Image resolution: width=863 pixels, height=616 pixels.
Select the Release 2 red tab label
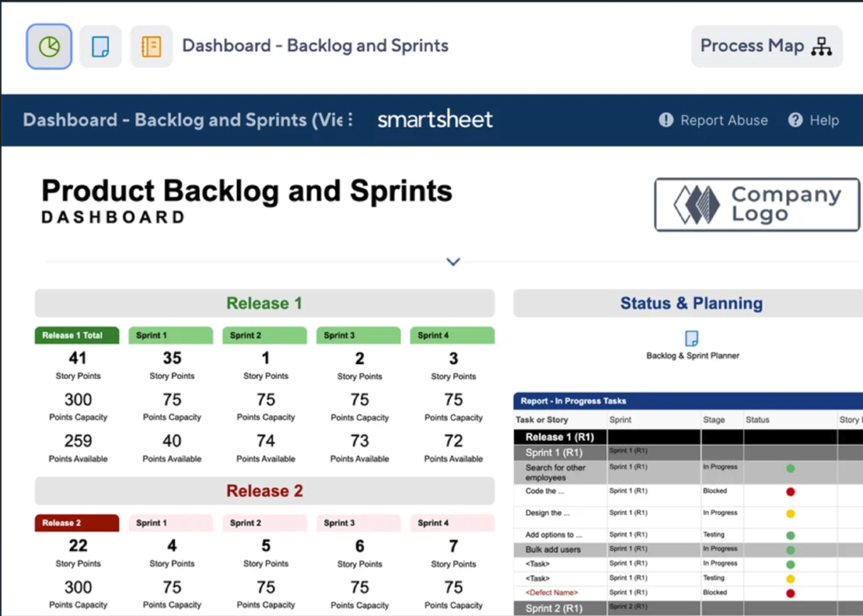point(77,523)
